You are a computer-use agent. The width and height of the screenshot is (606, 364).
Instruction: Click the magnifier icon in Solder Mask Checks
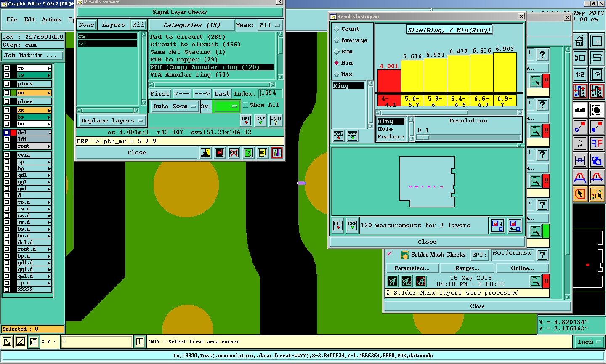(x=535, y=281)
